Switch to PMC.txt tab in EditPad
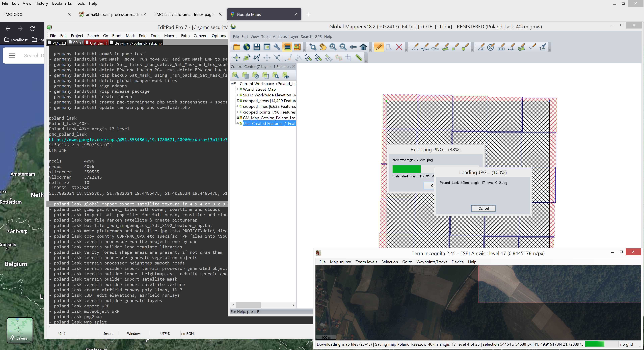Screen dimensions: 644x350 click(57, 43)
